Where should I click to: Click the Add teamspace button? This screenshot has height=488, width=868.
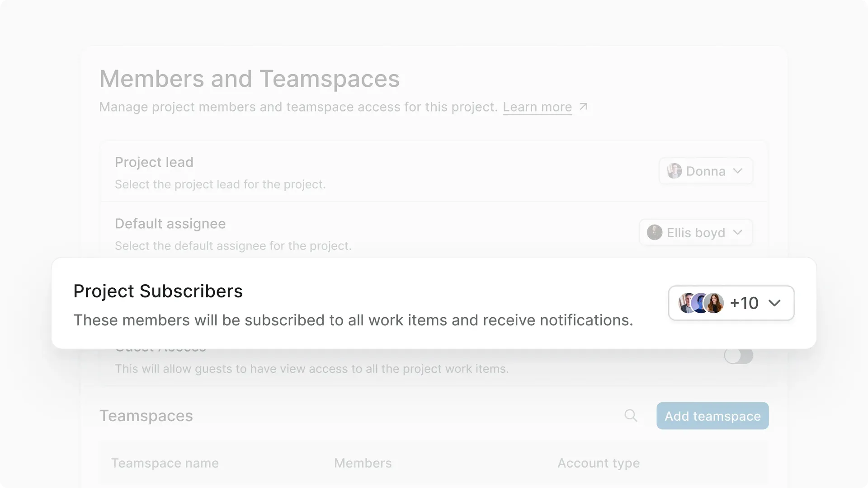(x=712, y=416)
